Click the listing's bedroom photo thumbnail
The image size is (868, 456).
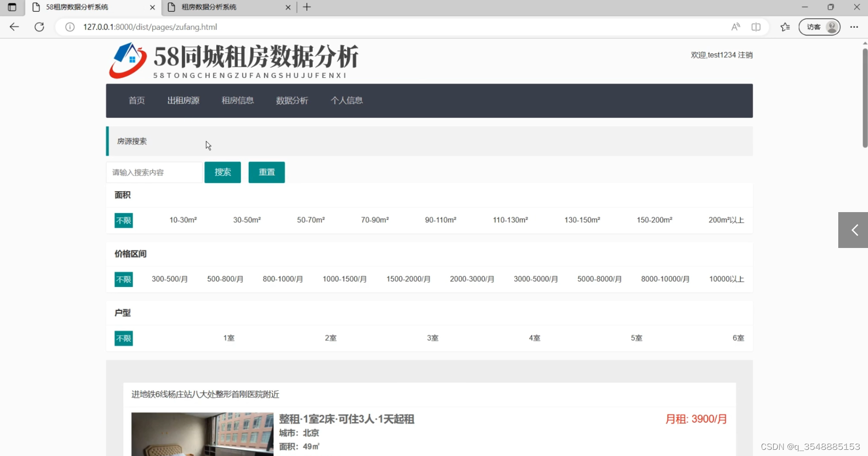click(203, 434)
